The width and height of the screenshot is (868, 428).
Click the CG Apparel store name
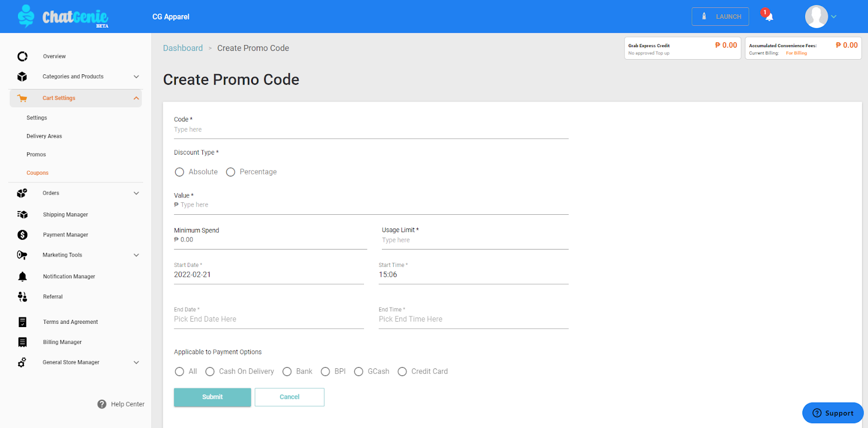click(171, 17)
